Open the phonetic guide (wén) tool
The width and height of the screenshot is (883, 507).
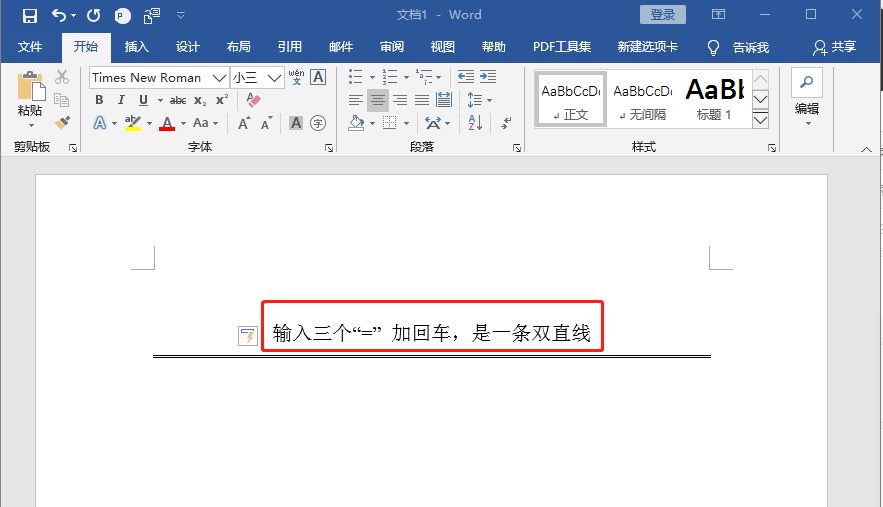pyautogui.click(x=296, y=77)
